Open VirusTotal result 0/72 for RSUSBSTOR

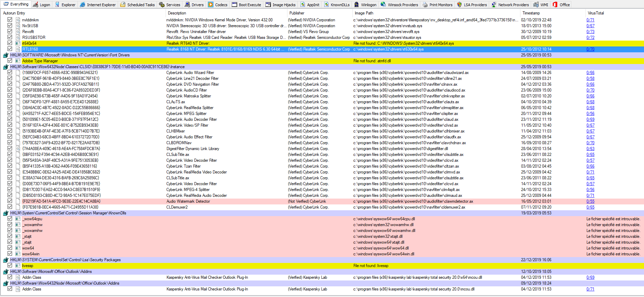tap(590, 38)
